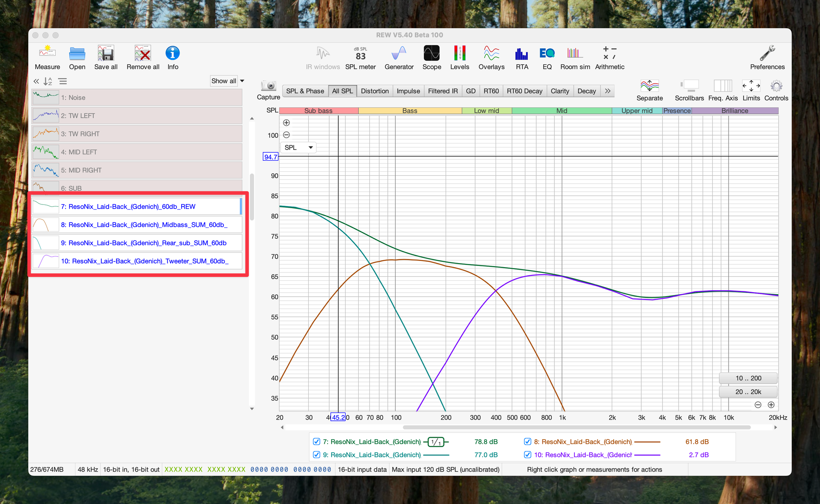Open trace Arithmetic tool
The width and height of the screenshot is (820, 504).
[609, 57]
